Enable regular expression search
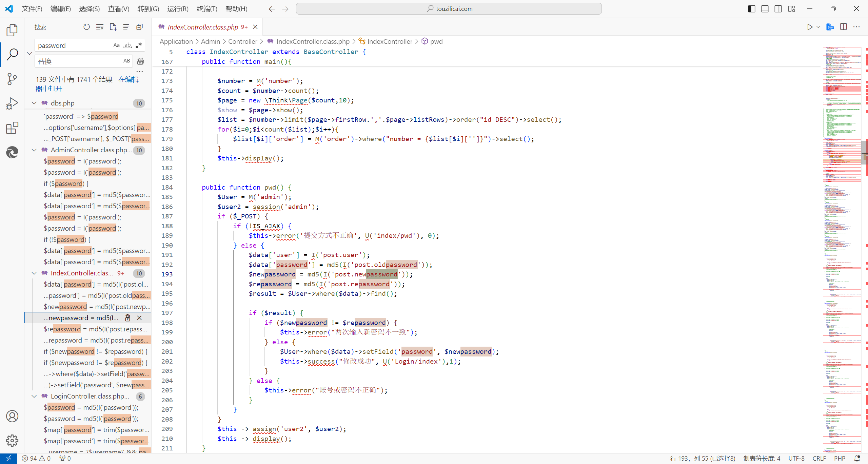868x464 pixels. [x=139, y=45]
